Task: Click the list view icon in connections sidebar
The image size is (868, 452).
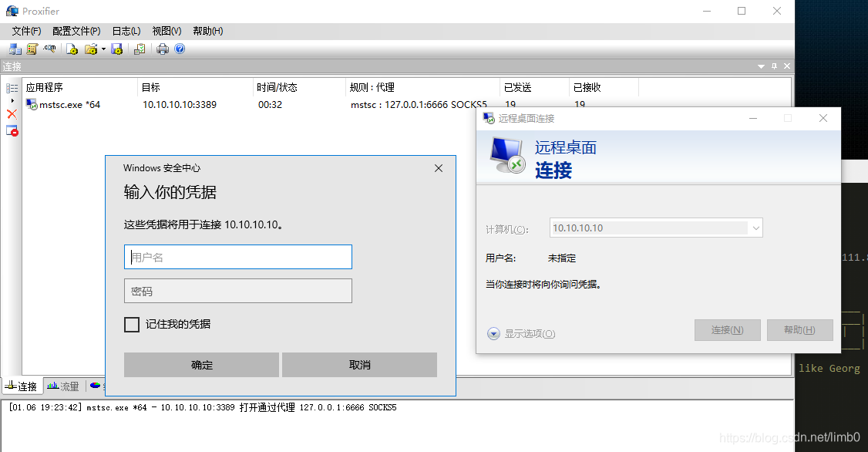Action: (12, 88)
